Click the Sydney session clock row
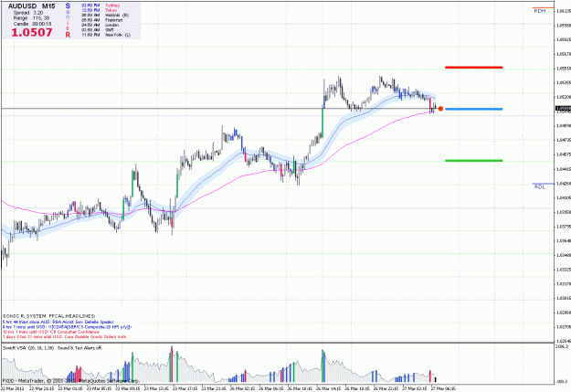 [100, 5]
